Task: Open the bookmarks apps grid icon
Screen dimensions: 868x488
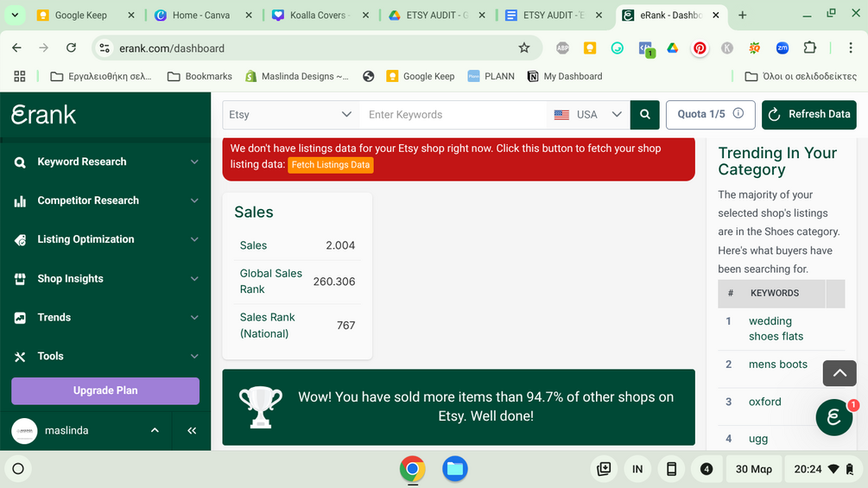Action: pos(19,76)
